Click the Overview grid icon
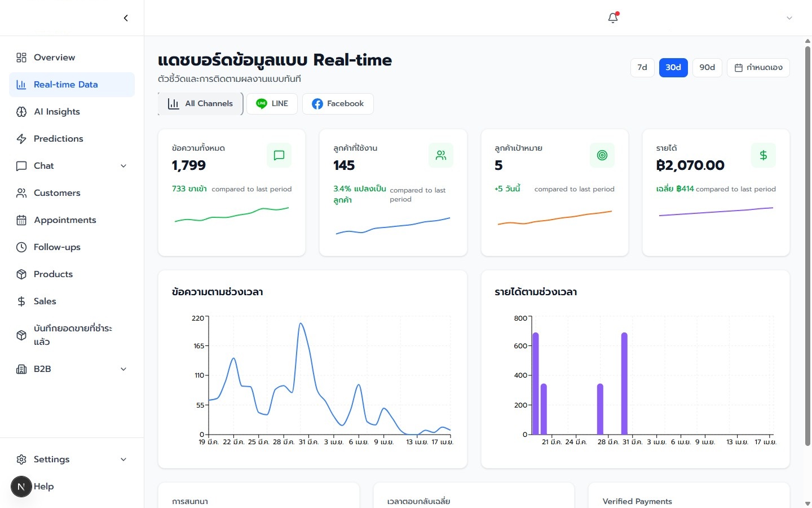This screenshot has width=812, height=508. pyautogui.click(x=21, y=58)
